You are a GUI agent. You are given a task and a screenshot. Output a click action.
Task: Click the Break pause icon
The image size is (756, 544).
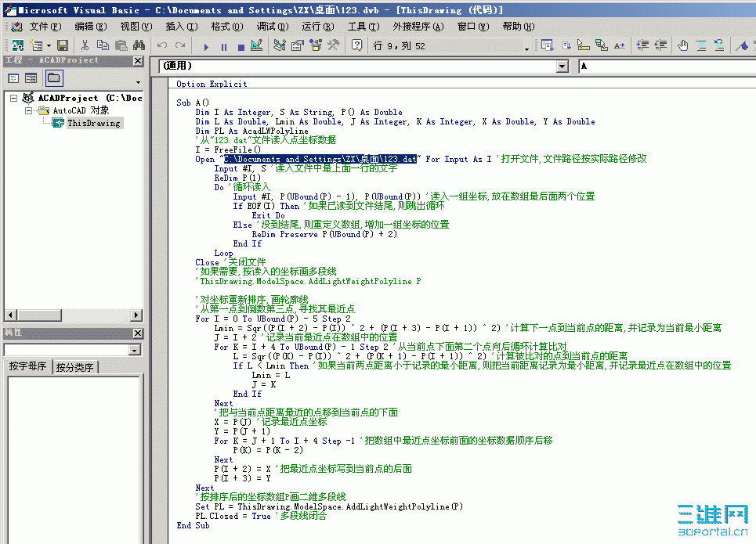pyautogui.click(x=224, y=47)
